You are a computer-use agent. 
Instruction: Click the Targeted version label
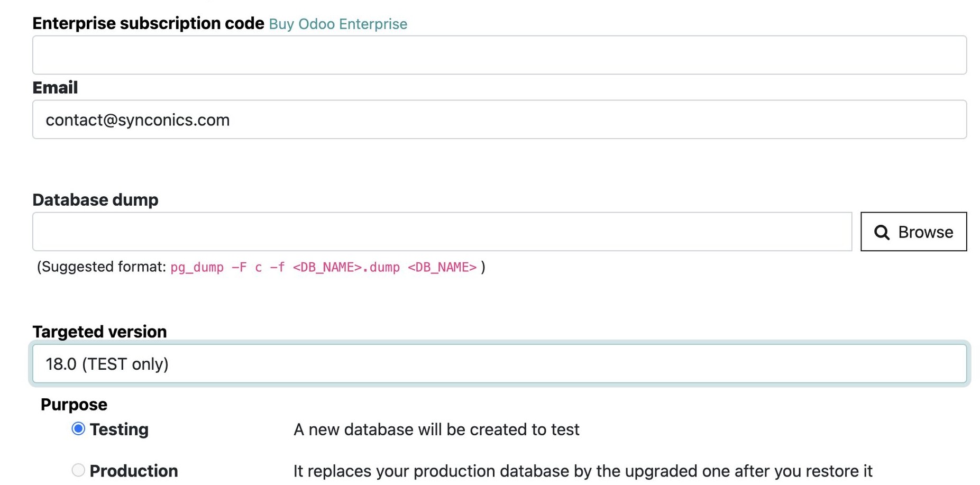tap(99, 332)
